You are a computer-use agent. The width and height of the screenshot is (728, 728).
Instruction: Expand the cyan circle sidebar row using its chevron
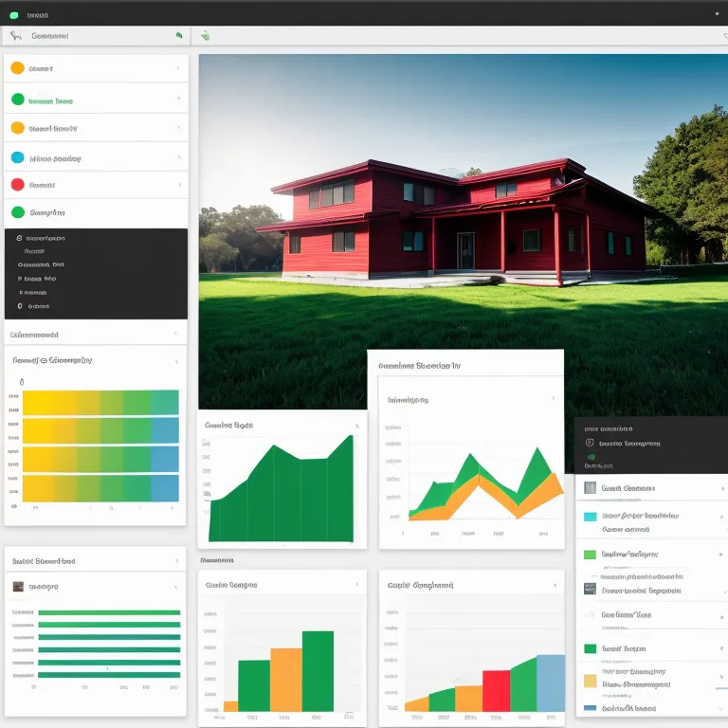coord(177,158)
